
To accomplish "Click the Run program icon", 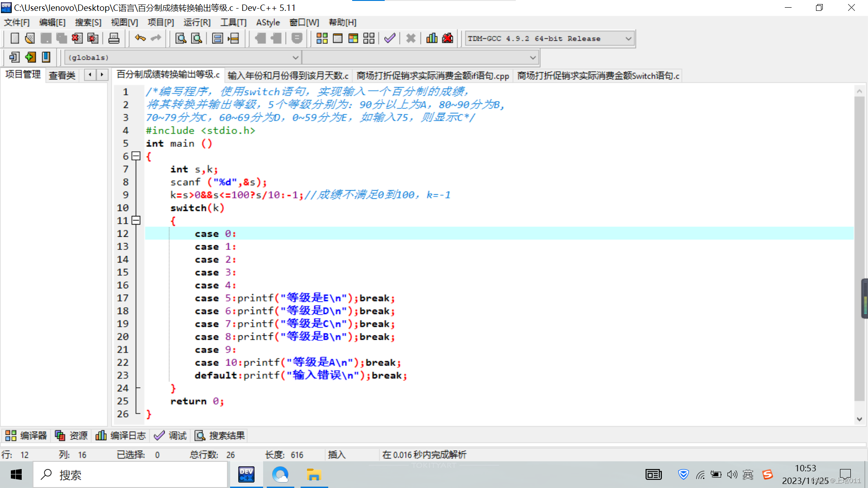I will tap(338, 38).
